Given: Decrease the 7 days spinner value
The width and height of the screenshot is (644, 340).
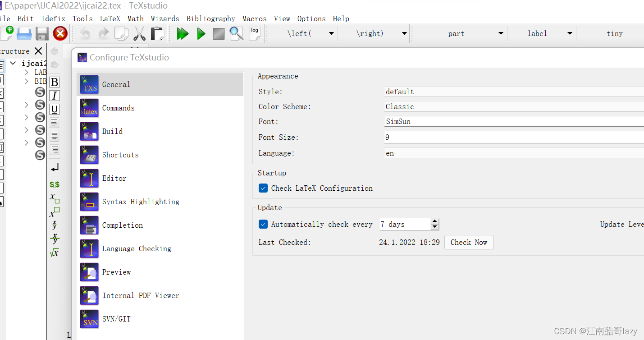Looking at the screenshot, I should pos(435,227).
